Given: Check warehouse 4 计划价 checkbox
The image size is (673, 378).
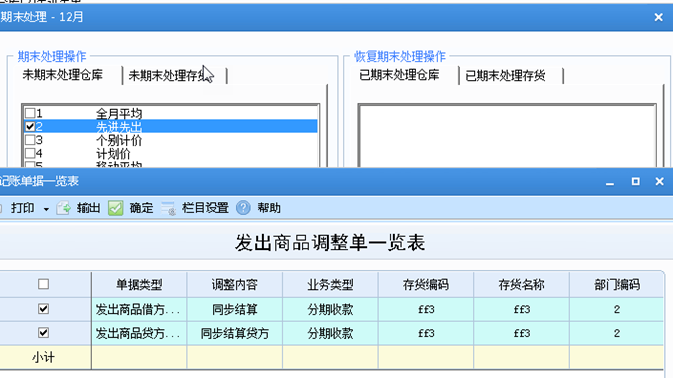Looking at the screenshot, I should [x=30, y=153].
